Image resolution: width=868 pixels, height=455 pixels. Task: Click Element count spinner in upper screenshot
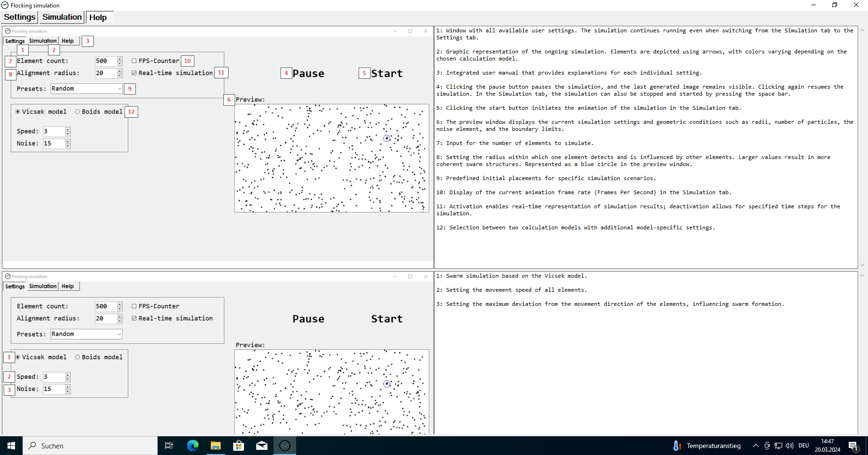120,61
